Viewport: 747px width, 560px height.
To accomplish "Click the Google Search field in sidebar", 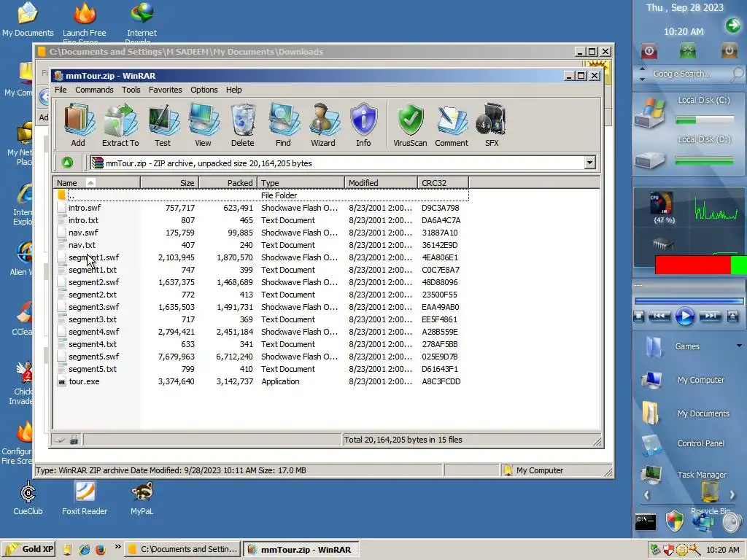I will (690, 74).
